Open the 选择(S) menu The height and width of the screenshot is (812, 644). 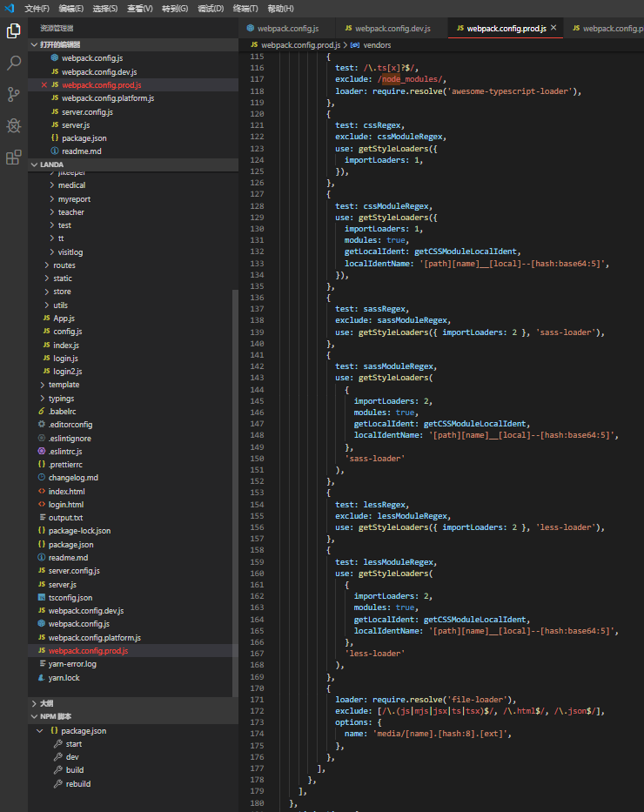pyautogui.click(x=105, y=9)
